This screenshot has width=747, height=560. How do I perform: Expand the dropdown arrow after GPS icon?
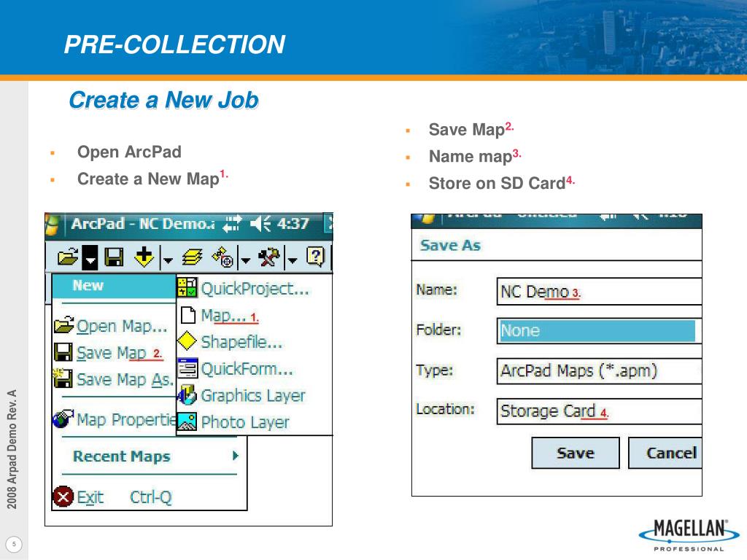pyautogui.click(x=245, y=260)
